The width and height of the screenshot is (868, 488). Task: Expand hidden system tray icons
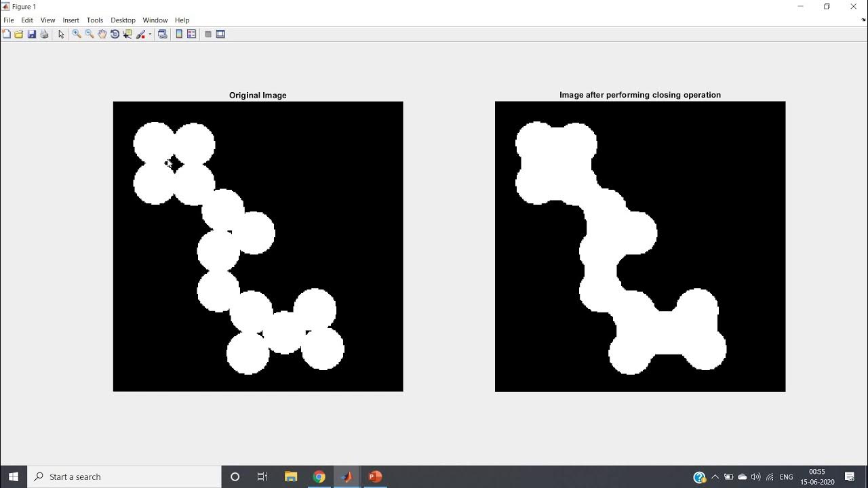coord(715,477)
